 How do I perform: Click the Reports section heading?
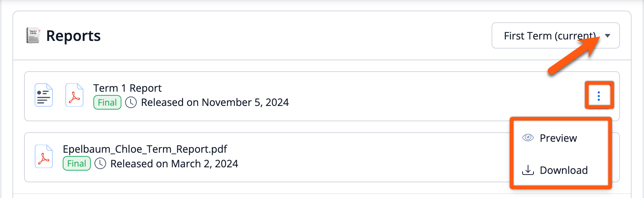[73, 36]
